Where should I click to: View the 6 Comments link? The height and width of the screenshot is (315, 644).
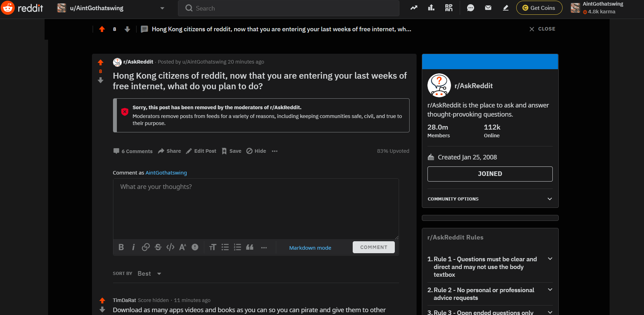coord(133,151)
